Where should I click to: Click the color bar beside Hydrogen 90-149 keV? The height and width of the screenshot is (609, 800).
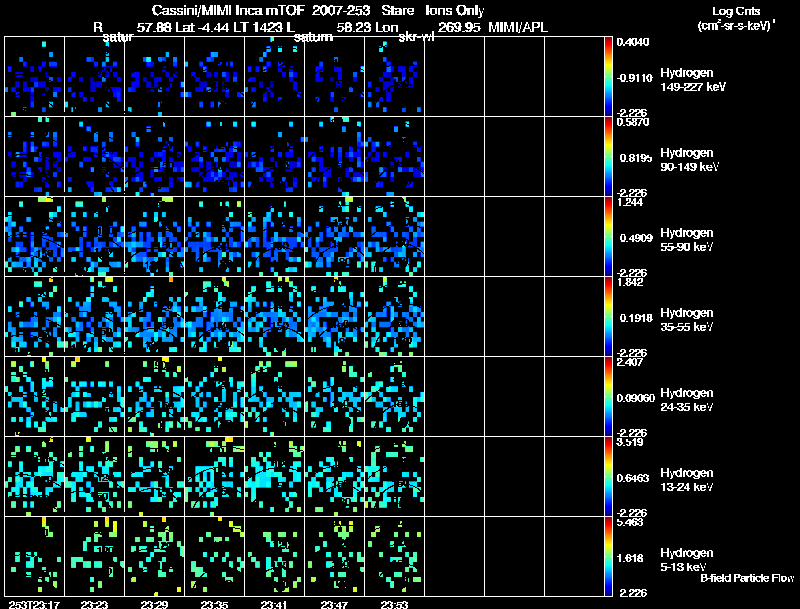pos(608,157)
